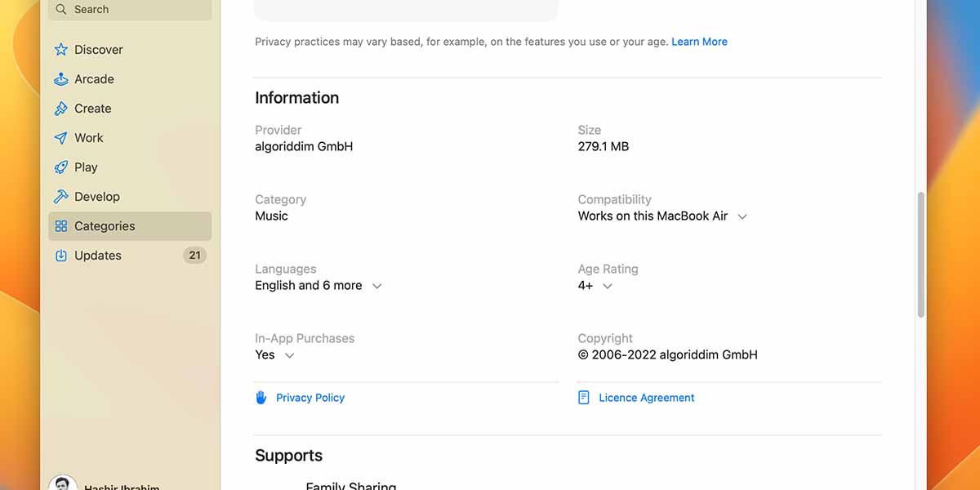Click the Create paintbrush icon

pyautogui.click(x=61, y=109)
